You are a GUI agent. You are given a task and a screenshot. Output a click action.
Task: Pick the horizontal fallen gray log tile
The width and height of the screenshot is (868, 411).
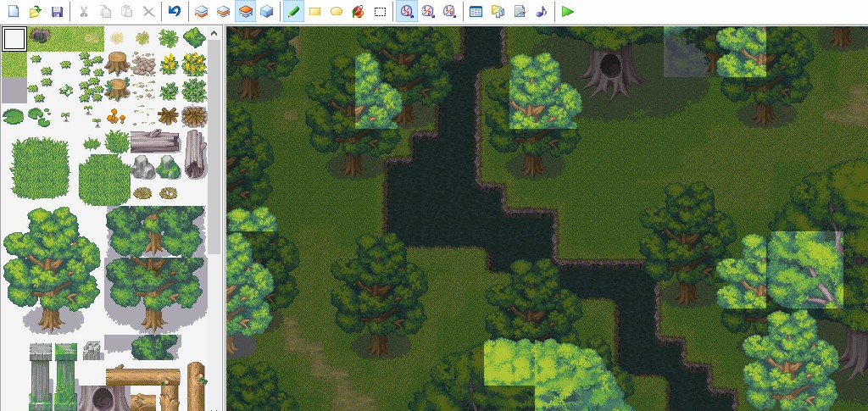pos(155,142)
